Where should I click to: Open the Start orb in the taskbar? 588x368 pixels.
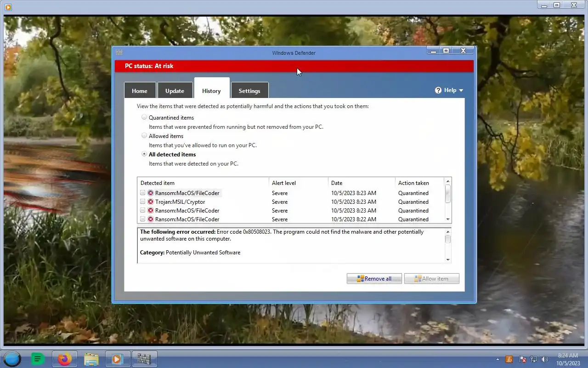pos(12,359)
